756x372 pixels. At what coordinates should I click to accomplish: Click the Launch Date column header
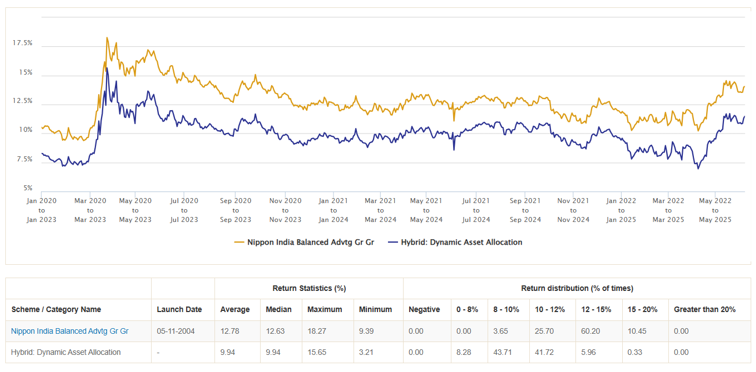pos(179,309)
